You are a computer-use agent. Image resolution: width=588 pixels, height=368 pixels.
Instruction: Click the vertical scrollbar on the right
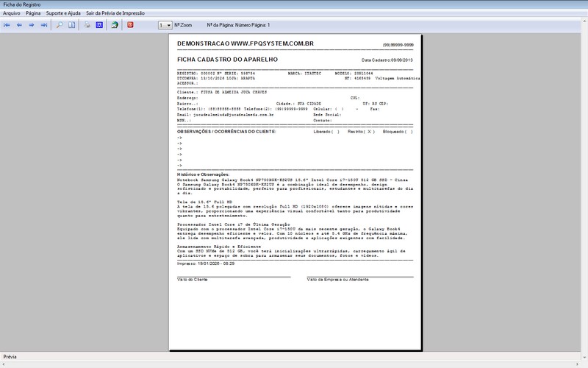pyautogui.click(x=584, y=188)
